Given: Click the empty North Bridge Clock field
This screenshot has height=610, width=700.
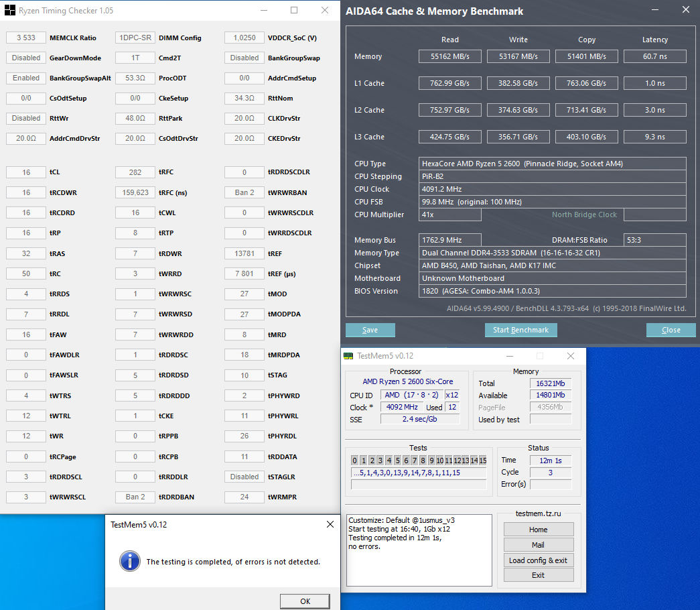Looking at the screenshot, I should 655,215.
